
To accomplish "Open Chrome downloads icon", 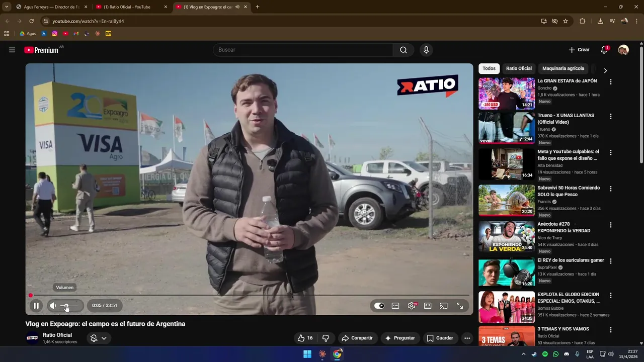I will [x=600, y=21].
